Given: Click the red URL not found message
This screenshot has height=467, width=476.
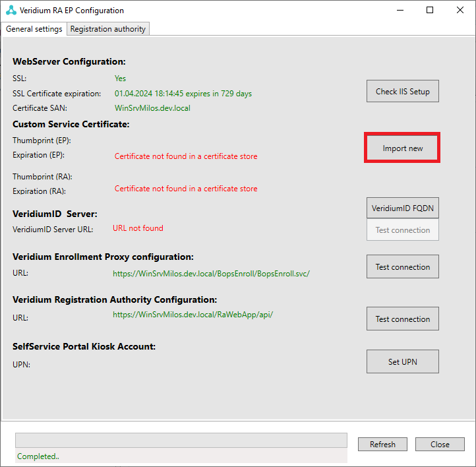Looking at the screenshot, I should coord(138,228).
